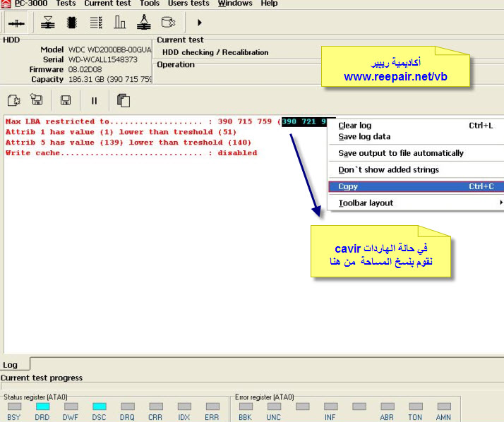Start the test with the play arrow
Image resolution: width=504 pixels, height=422 pixels.
click(199, 23)
